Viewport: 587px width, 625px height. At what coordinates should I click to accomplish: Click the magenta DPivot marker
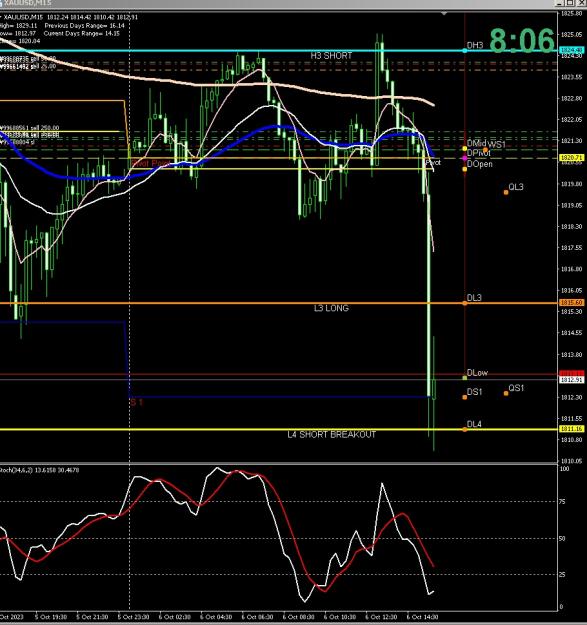465,158
